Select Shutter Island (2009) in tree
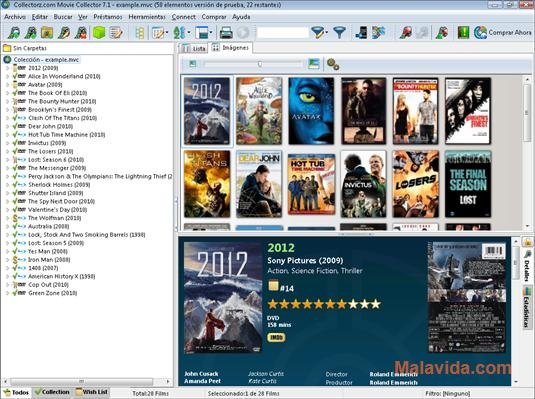Screen dimensions: 535x399 coord(56,193)
